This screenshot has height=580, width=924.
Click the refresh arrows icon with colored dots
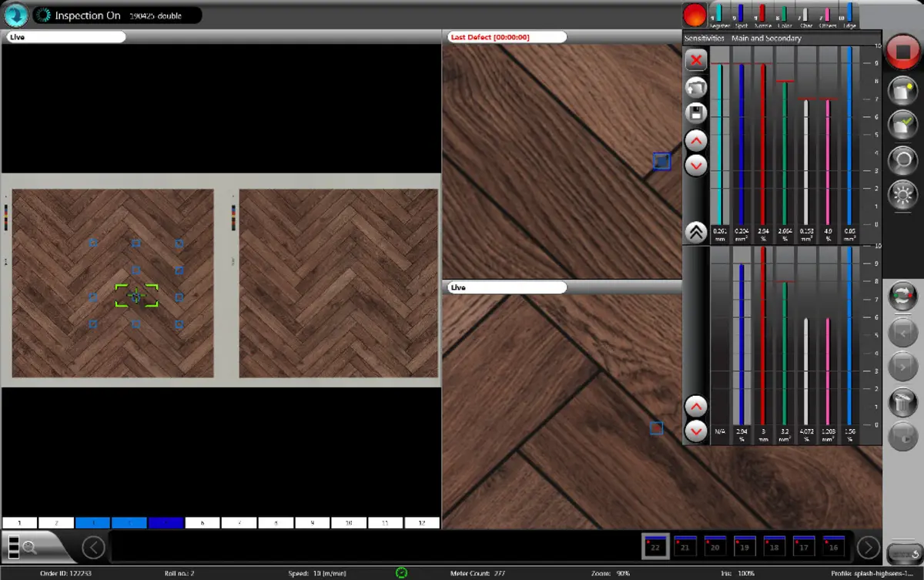tap(902, 297)
